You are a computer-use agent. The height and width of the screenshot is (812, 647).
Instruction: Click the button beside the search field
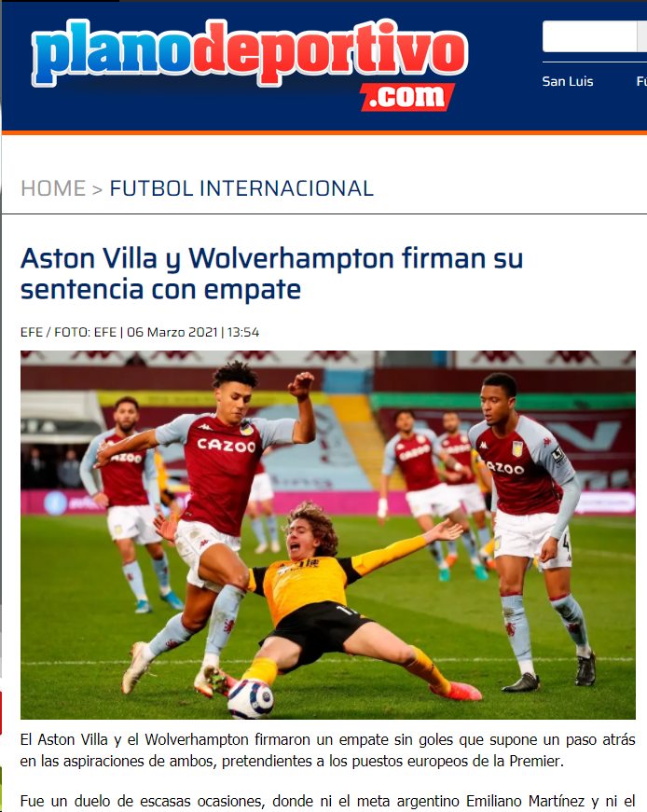[x=641, y=36]
